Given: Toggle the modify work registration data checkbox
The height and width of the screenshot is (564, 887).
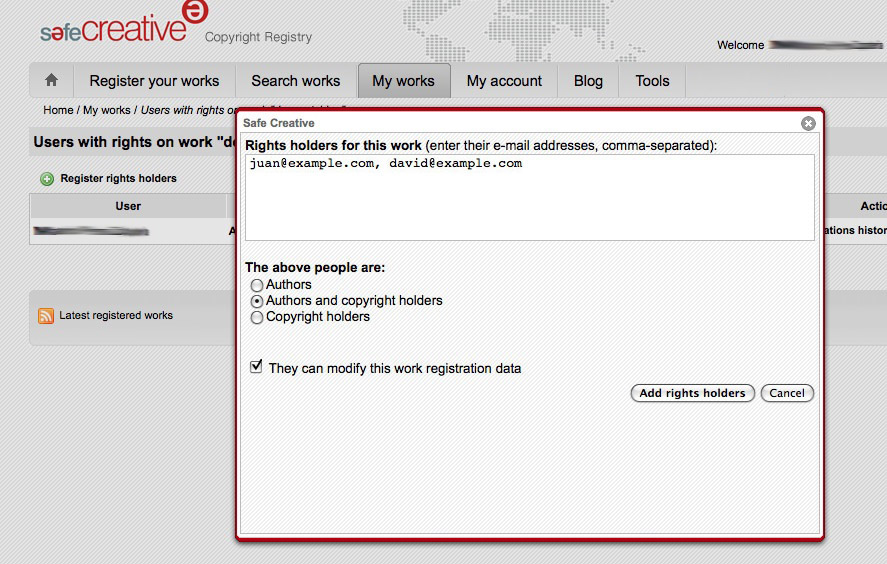Looking at the screenshot, I should (257, 368).
